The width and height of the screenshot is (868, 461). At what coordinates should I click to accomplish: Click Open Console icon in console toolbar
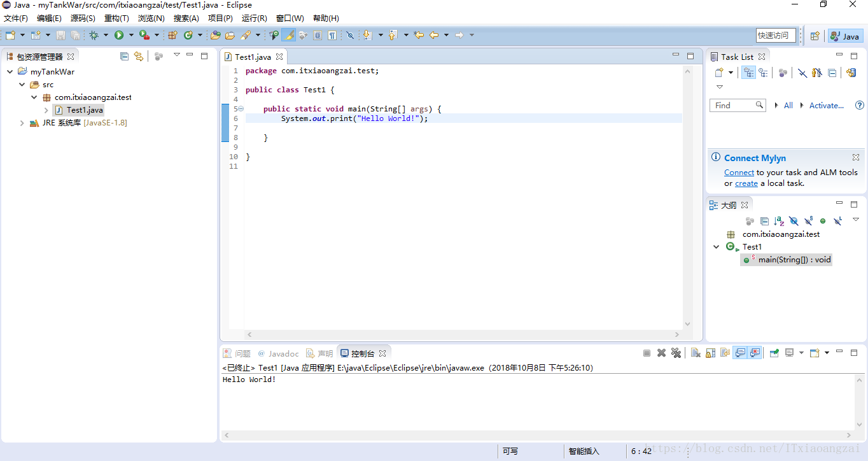[x=815, y=353]
